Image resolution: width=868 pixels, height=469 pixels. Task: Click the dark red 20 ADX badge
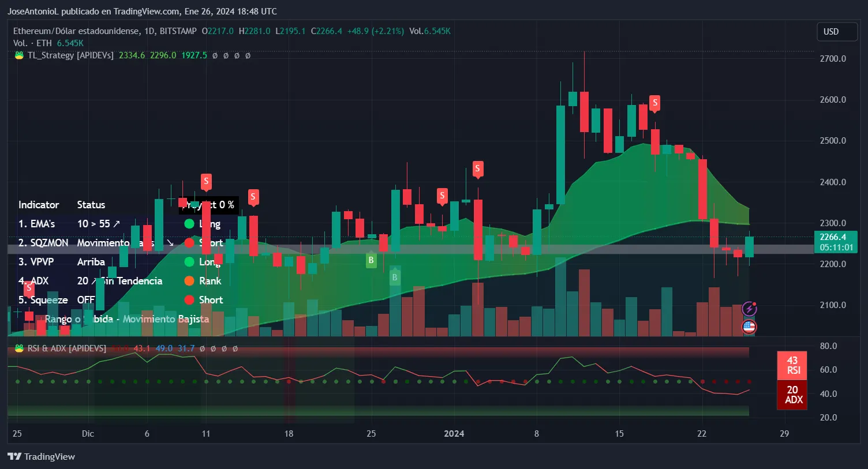[x=792, y=395]
